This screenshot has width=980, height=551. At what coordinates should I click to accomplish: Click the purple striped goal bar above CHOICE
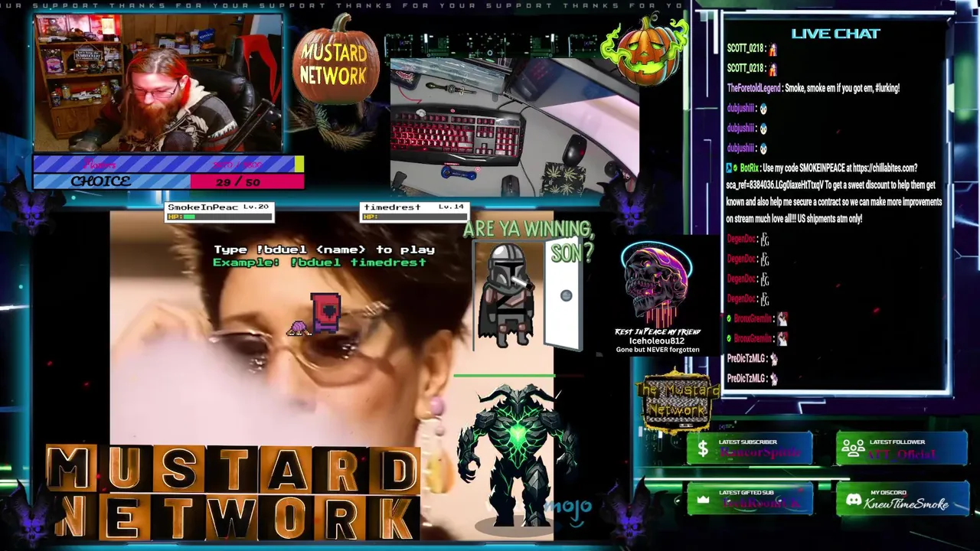pyautogui.click(x=168, y=164)
